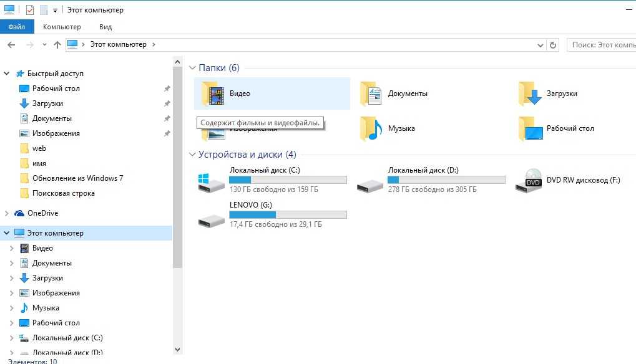Open the Загрузки folder in main pane

(x=531, y=94)
